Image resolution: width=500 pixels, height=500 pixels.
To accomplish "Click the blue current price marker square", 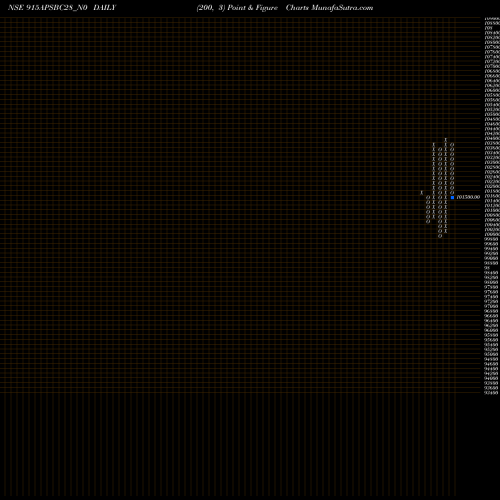I will tap(452, 197).
